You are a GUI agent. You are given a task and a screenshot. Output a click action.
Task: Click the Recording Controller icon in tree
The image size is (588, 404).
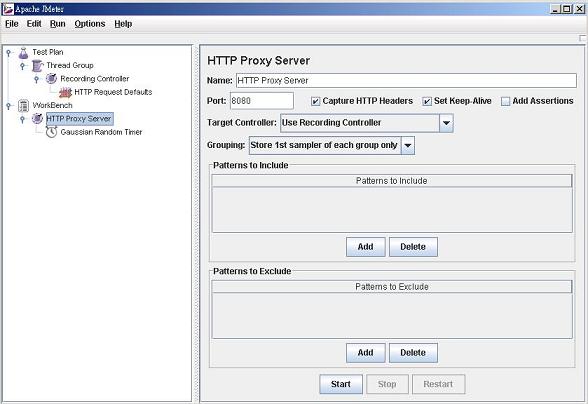[51, 79]
